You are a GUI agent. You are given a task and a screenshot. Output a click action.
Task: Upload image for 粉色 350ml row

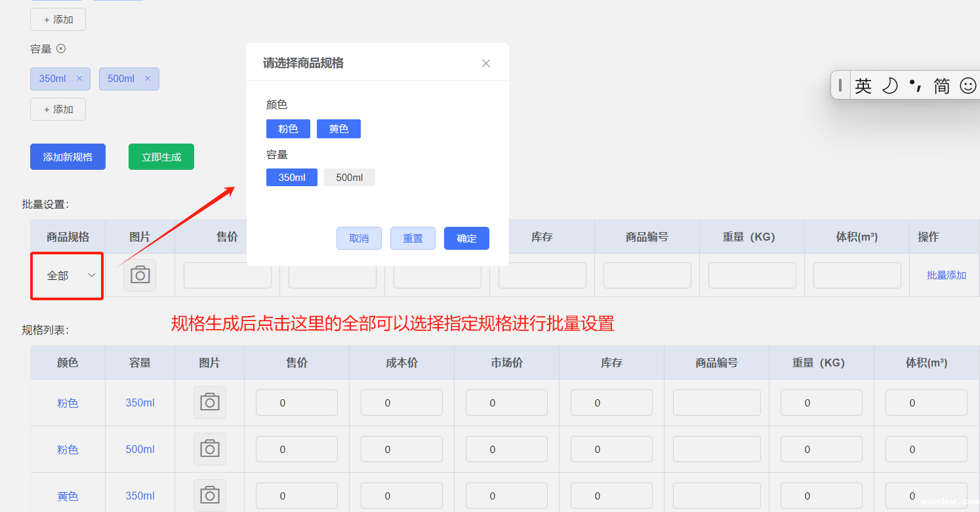209,403
